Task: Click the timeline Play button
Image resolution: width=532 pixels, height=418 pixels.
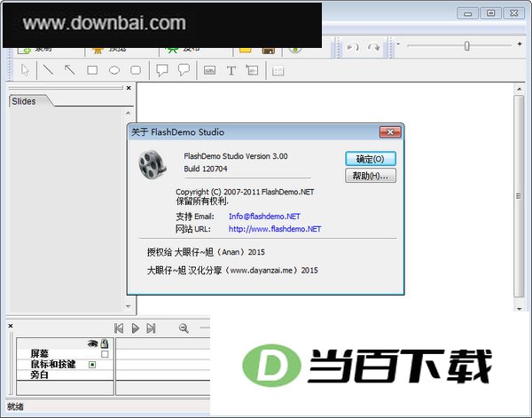Action: [x=135, y=328]
